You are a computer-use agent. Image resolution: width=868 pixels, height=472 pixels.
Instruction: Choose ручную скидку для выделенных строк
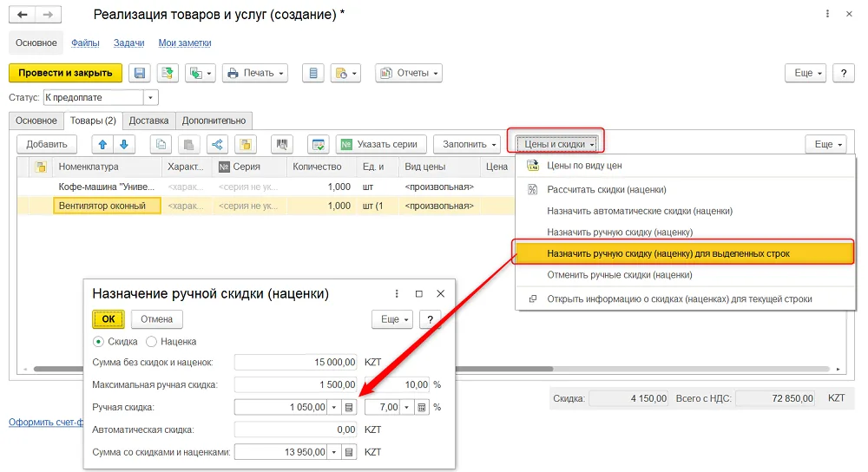[684, 253]
